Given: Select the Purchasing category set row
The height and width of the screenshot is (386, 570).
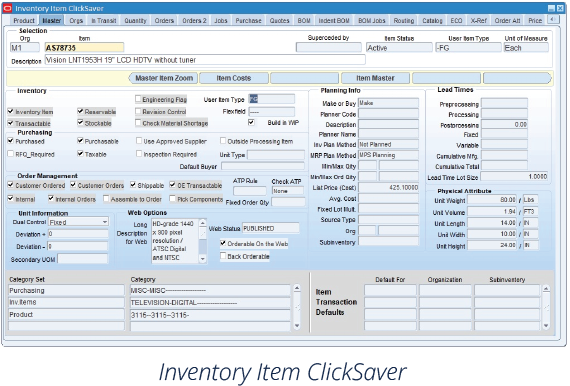Looking at the screenshot, I should [66, 290].
